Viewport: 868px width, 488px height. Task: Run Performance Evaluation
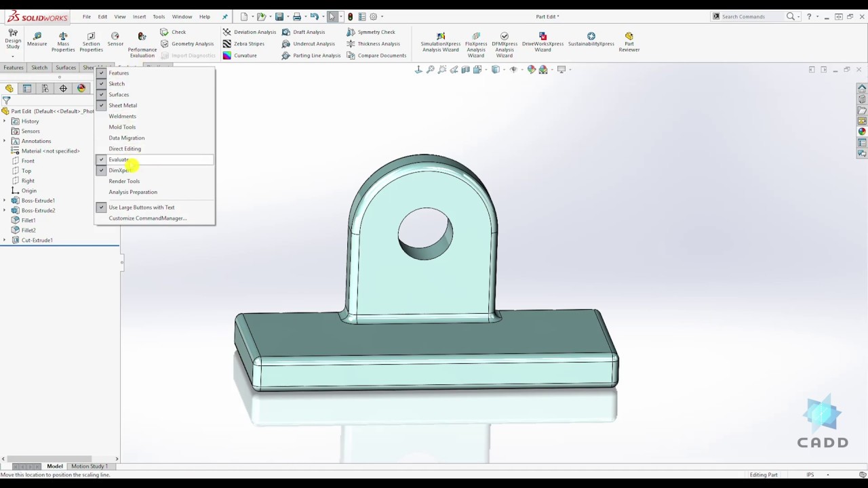142,45
